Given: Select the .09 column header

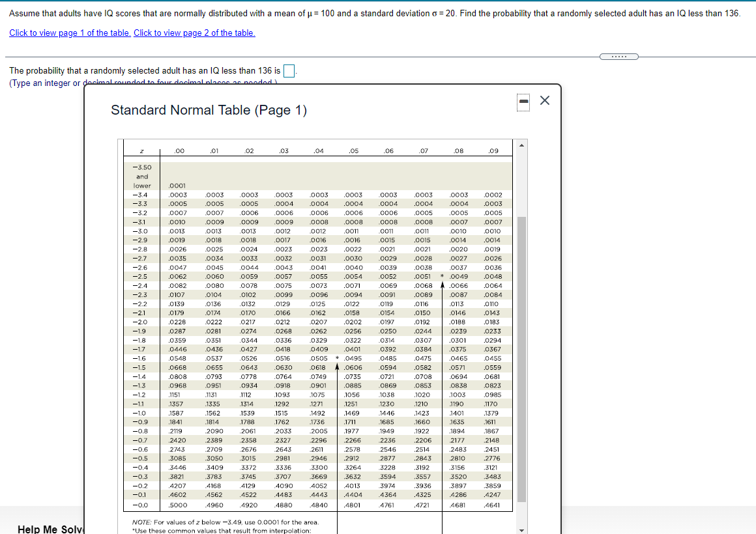Looking at the screenshot, I should (x=493, y=151).
